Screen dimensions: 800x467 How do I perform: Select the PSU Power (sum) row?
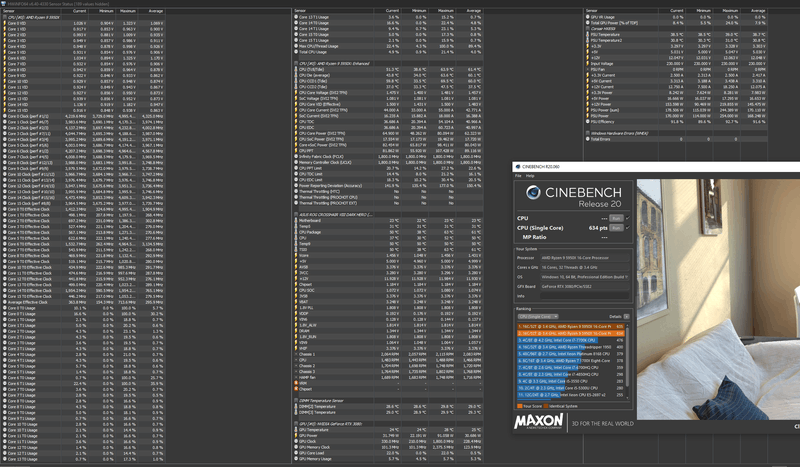tap(676, 110)
